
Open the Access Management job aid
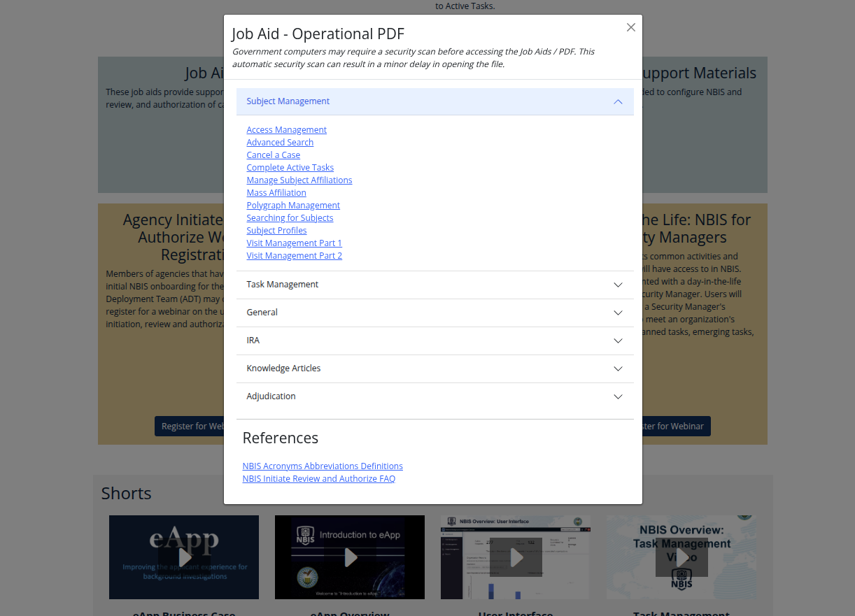click(286, 130)
